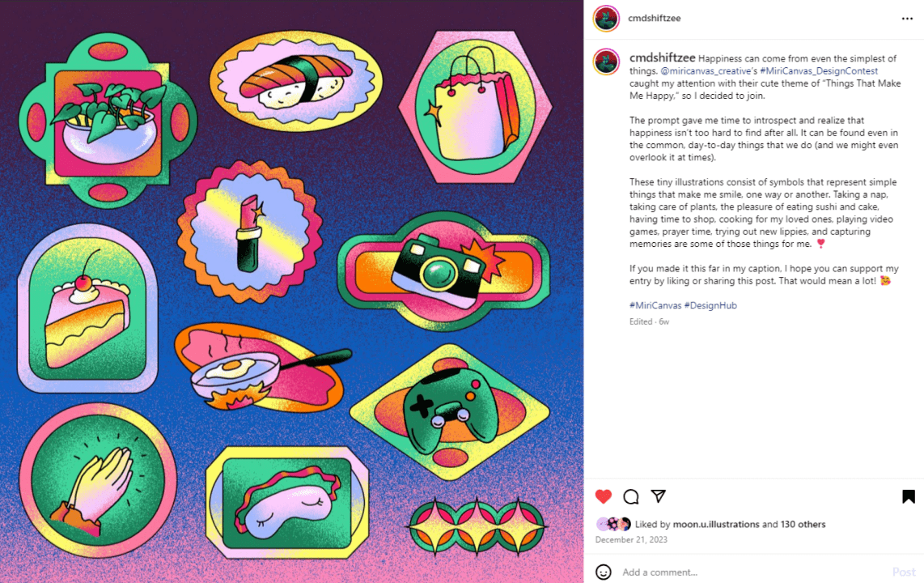Open comments with the speech bubble icon
This screenshot has width=924, height=583.
click(630, 496)
